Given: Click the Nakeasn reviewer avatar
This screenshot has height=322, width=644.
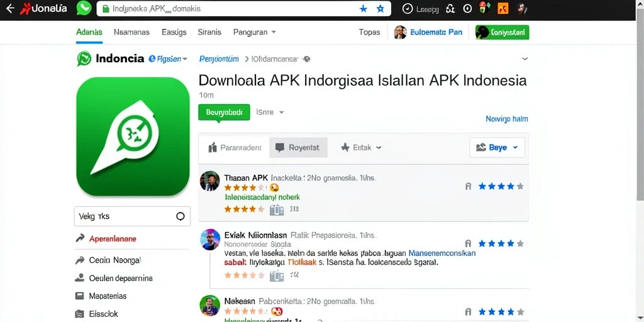Looking at the screenshot, I should point(210,305).
